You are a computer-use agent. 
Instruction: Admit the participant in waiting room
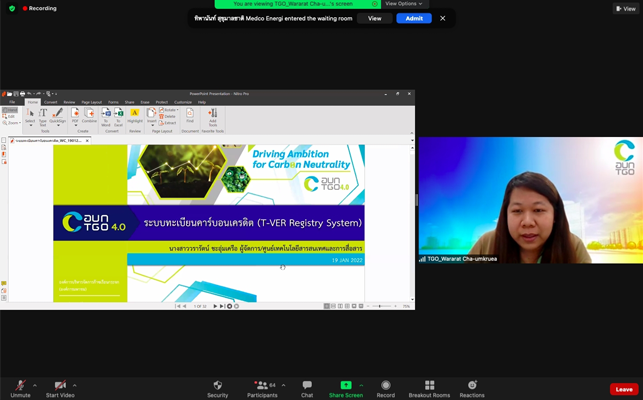[x=414, y=18]
